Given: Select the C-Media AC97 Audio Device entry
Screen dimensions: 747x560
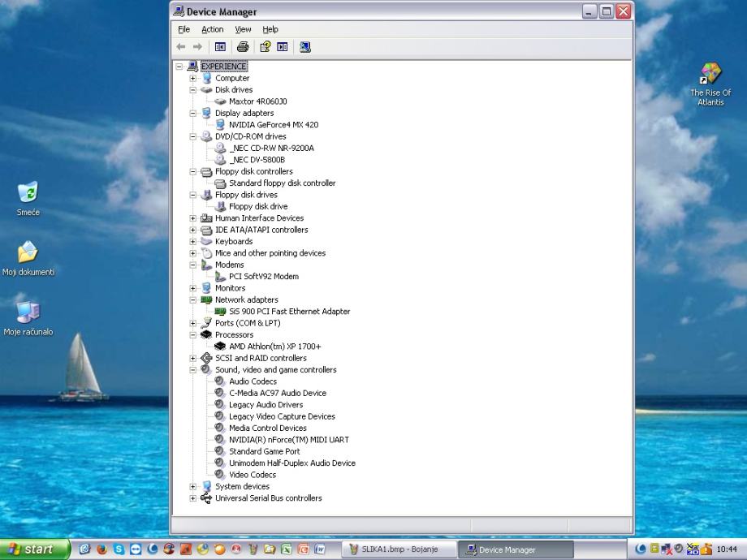Looking at the screenshot, I should tap(277, 393).
